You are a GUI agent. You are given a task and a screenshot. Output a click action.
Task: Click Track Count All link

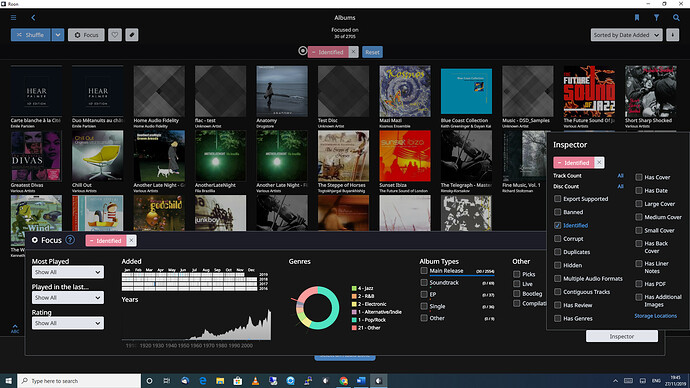pyautogui.click(x=620, y=176)
